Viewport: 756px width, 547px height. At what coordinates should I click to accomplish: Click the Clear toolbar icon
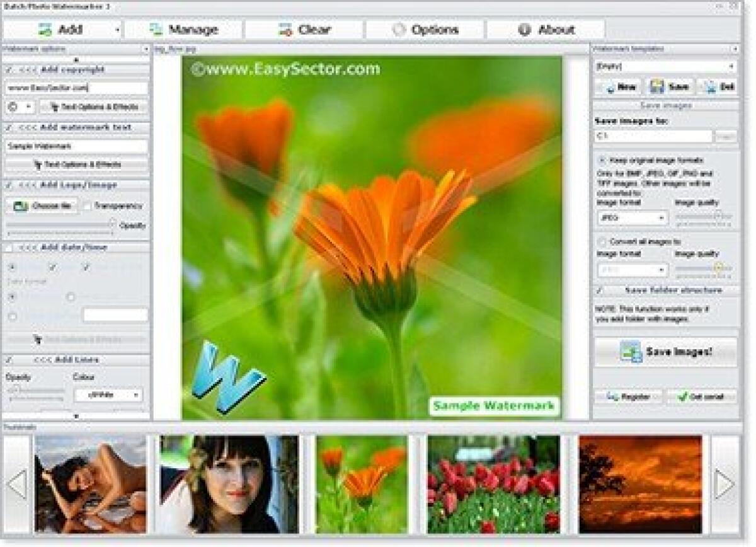[x=283, y=29]
